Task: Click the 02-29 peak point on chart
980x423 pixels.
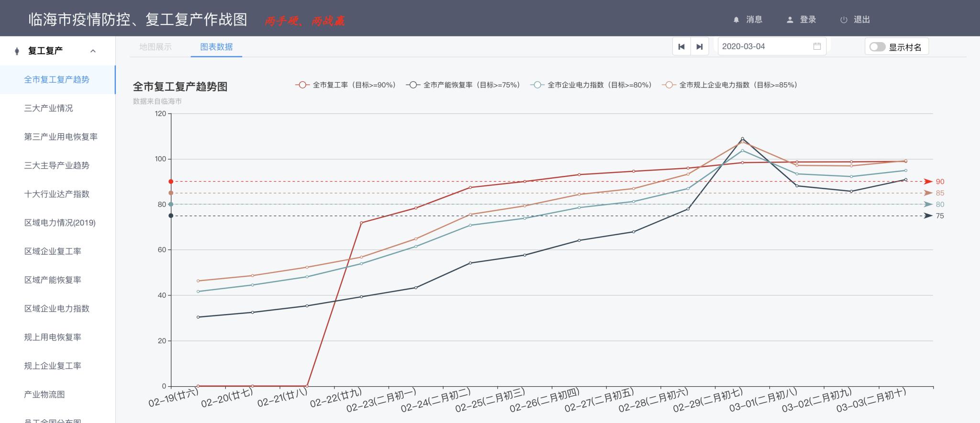Action: pyautogui.click(x=742, y=139)
